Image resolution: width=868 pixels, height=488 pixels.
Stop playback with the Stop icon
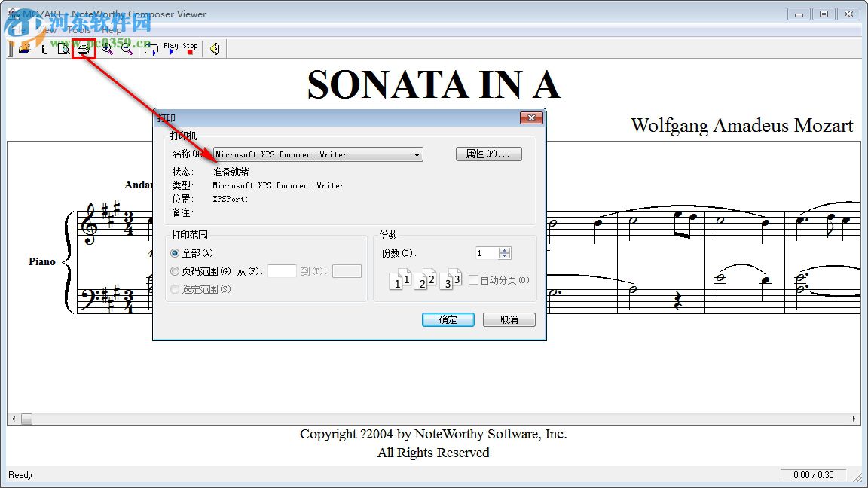click(x=191, y=50)
